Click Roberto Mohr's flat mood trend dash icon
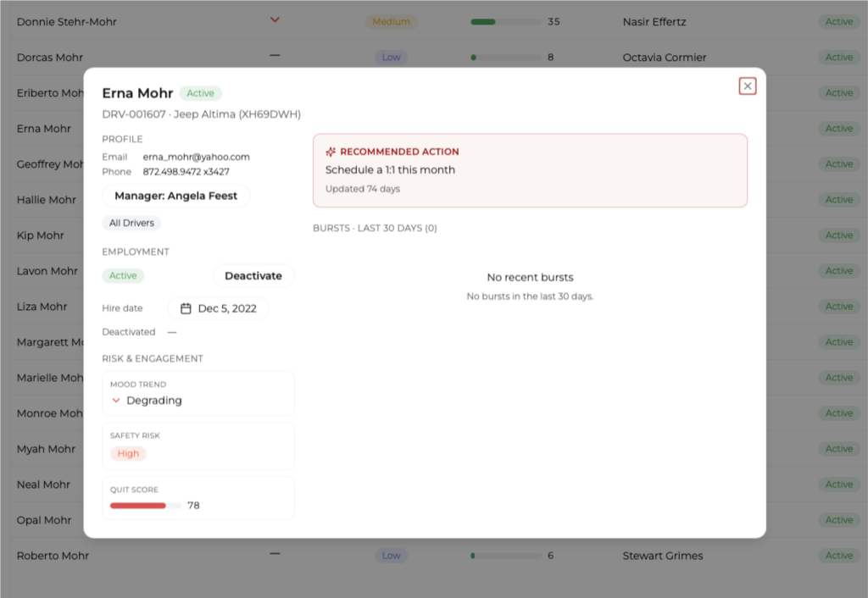The width and height of the screenshot is (868, 598). pyautogui.click(x=275, y=553)
